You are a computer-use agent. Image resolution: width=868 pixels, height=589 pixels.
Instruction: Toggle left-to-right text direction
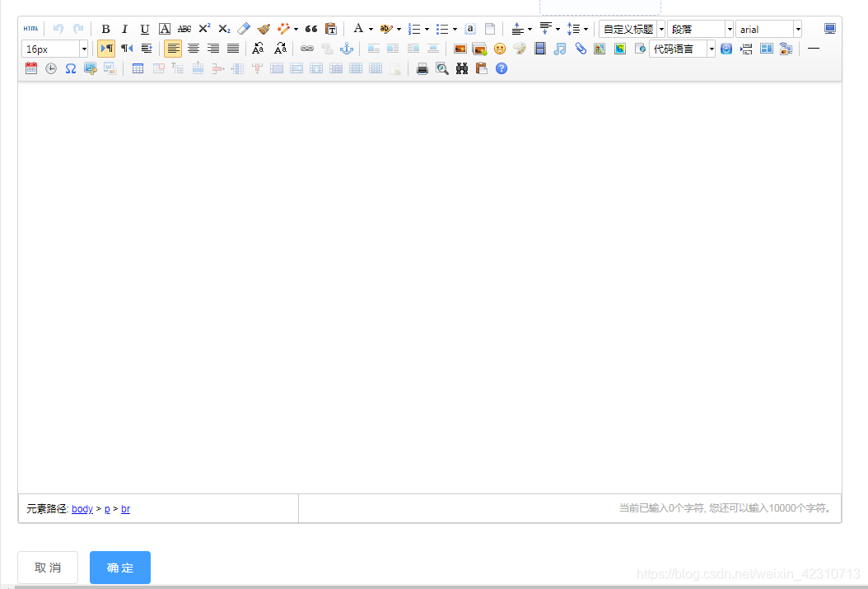pos(106,49)
